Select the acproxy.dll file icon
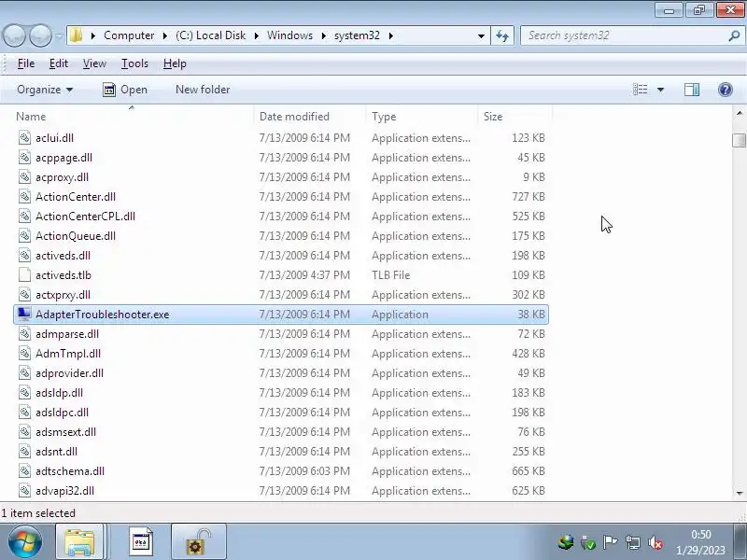The height and width of the screenshot is (560, 747). tap(25, 177)
